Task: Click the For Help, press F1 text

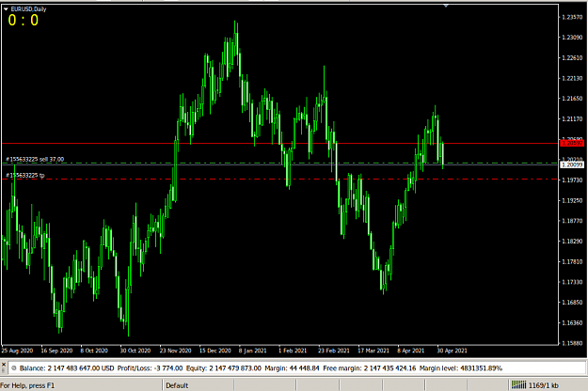Action: tap(27, 385)
